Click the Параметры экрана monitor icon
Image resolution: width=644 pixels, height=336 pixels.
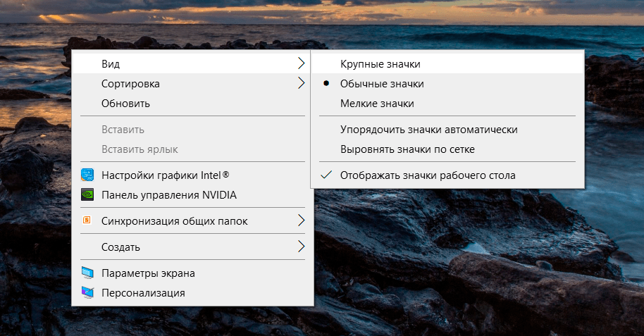click(87, 273)
